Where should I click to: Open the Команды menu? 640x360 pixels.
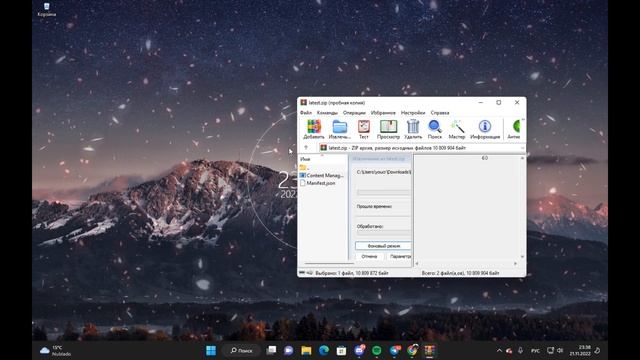[x=327, y=113]
